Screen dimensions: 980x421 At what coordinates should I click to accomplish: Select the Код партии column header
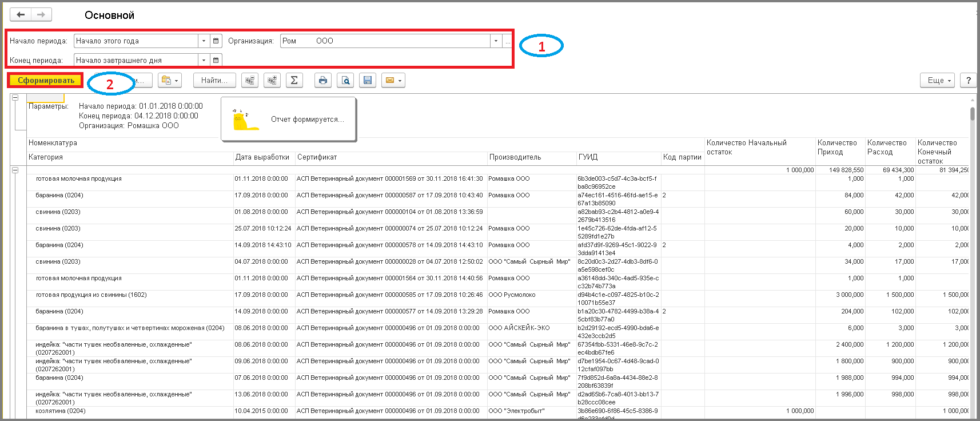tap(683, 157)
